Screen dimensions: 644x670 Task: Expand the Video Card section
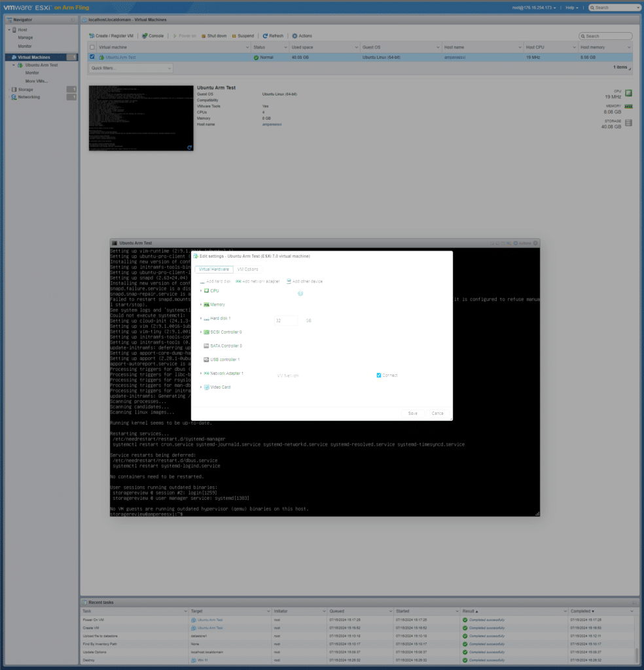tap(201, 387)
